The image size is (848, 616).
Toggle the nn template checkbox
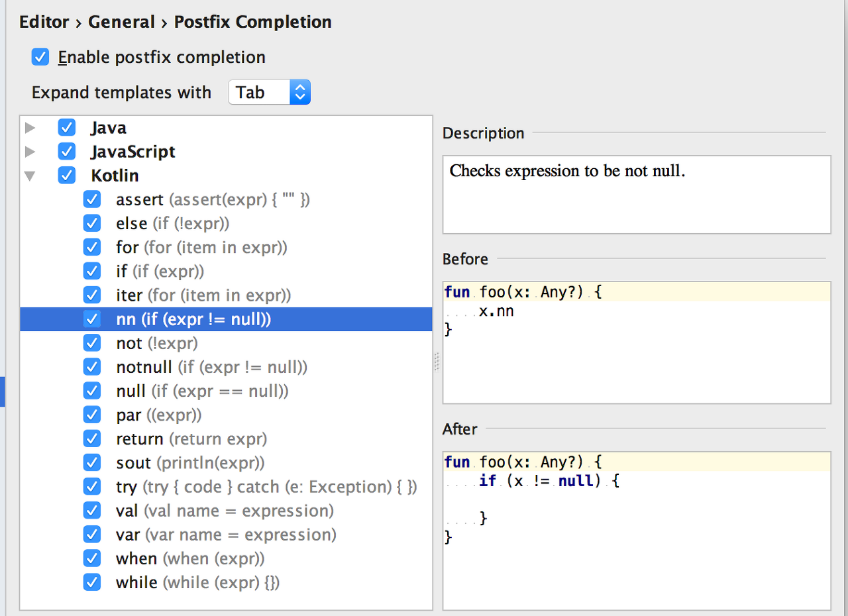(92, 319)
